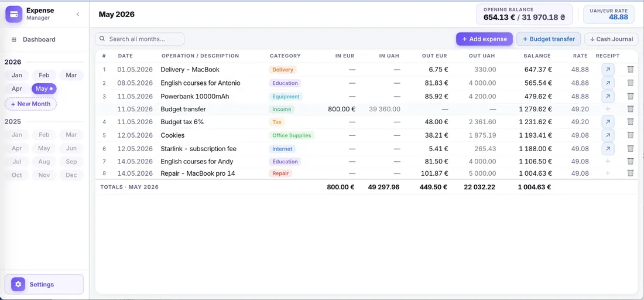Click the search magnifier icon
This screenshot has width=644, height=300.
102,39
